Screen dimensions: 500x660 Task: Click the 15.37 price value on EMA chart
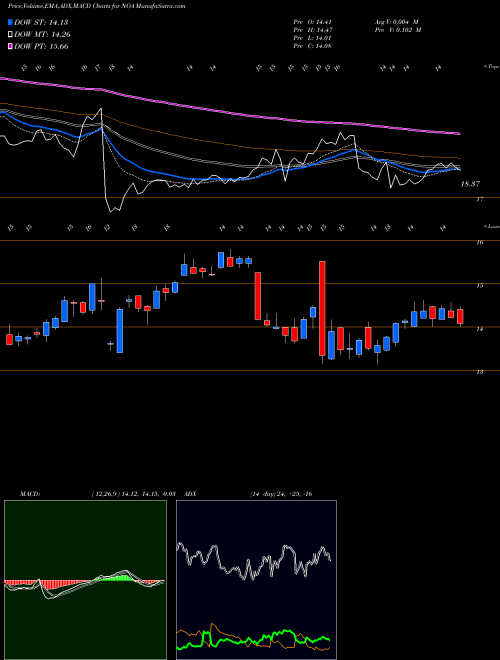(x=470, y=184)
